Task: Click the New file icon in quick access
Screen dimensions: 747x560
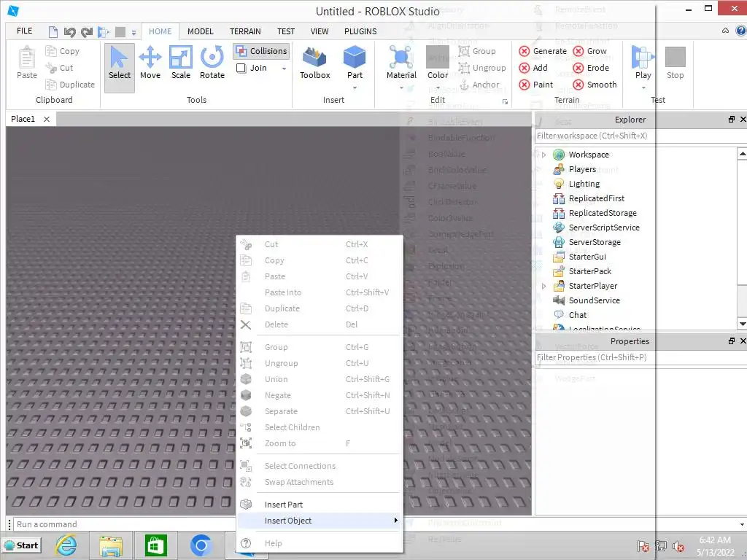Action: (x=53, y=32)
